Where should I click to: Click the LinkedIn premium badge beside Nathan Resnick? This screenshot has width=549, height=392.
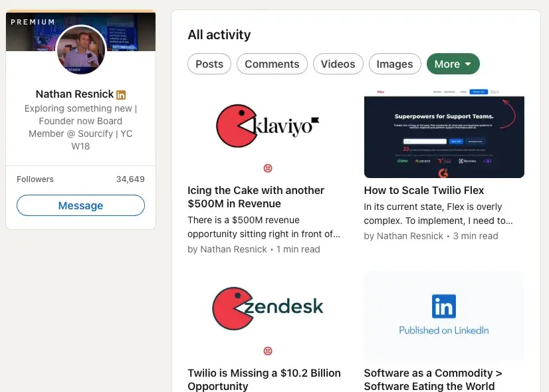coord(121,95)
